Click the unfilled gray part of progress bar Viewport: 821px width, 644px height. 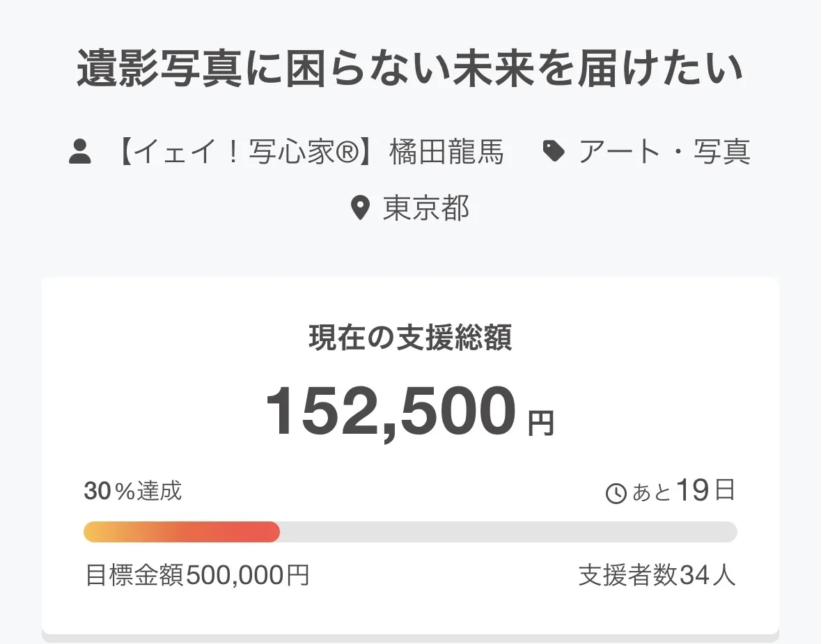508,532
